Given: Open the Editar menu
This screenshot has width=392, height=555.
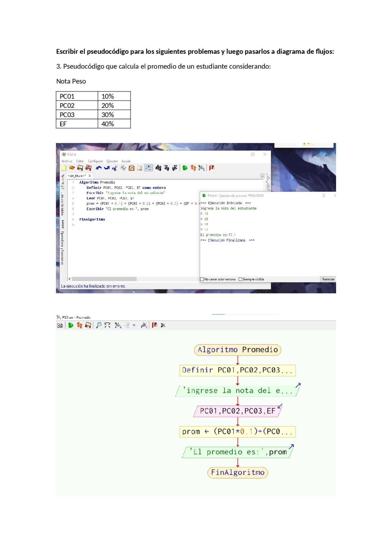Looking at the screenshot, I should 80,161.
